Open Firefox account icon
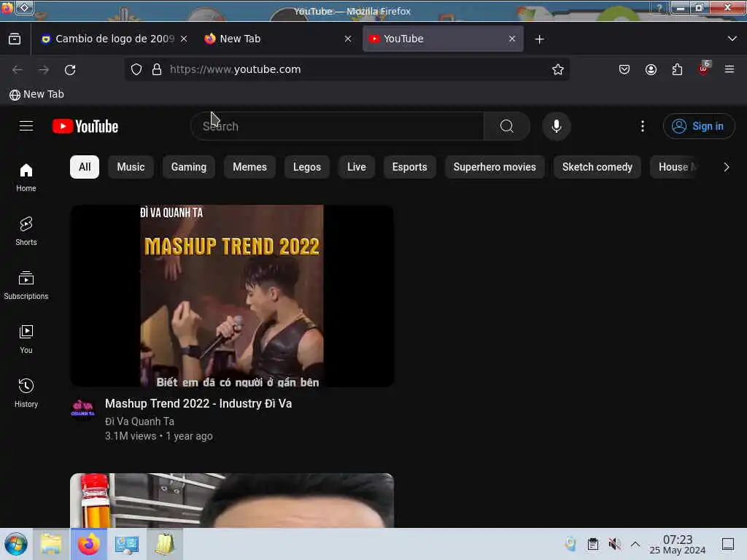The image size is (747, 560). point(651,69)
